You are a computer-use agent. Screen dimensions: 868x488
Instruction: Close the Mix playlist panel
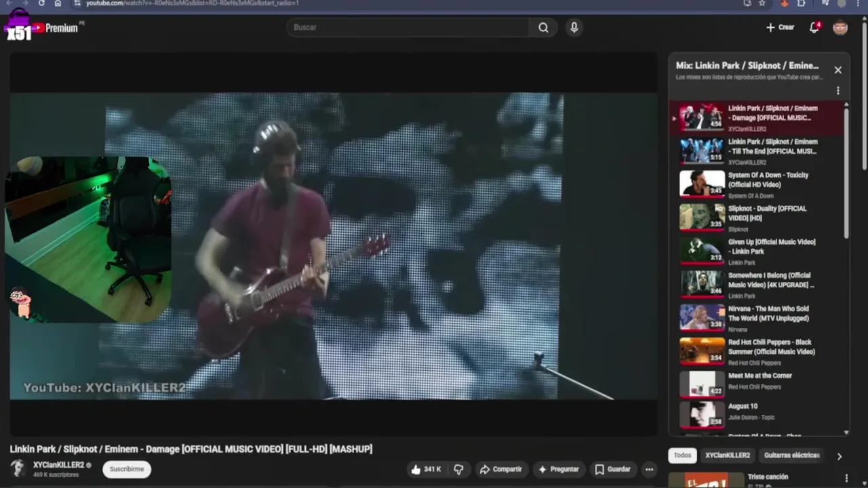[x=838, y=70]
